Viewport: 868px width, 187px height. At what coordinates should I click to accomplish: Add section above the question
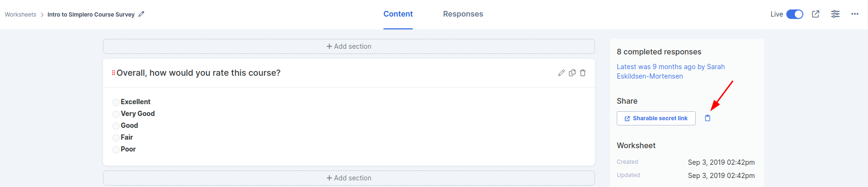[349, 46]
